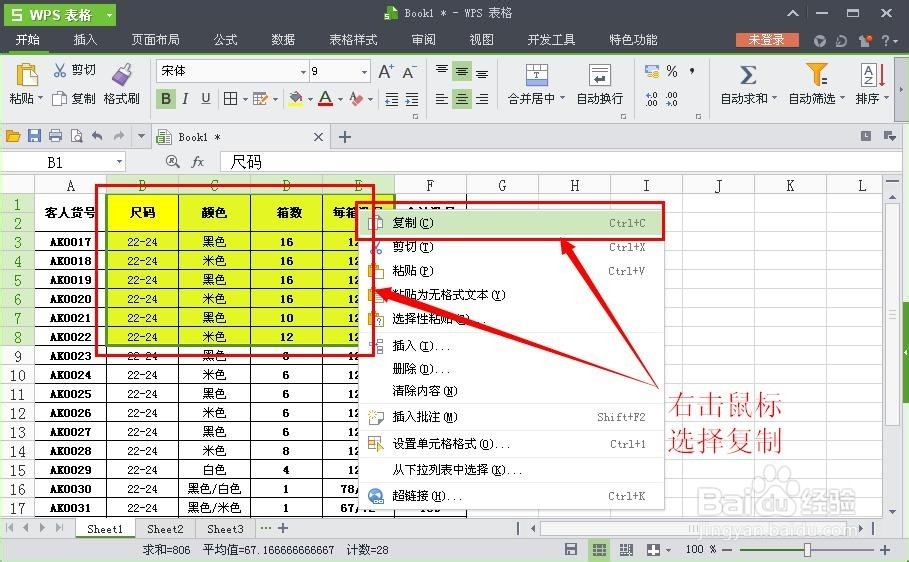Image resolution: width=909 pixels, height=562 pixels.
Task: Increase font size with A+ icon
Action: click(386, 71)
